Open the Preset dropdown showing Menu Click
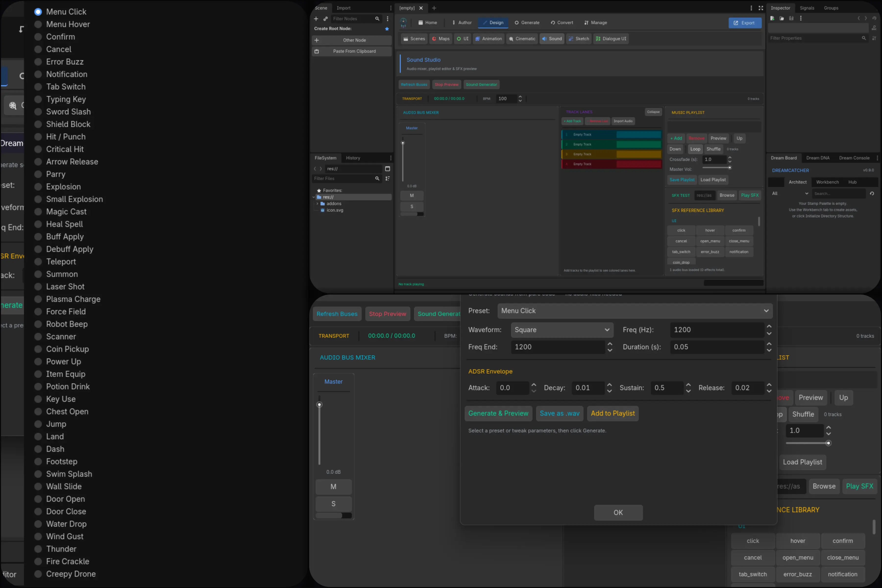 (635, 311)
